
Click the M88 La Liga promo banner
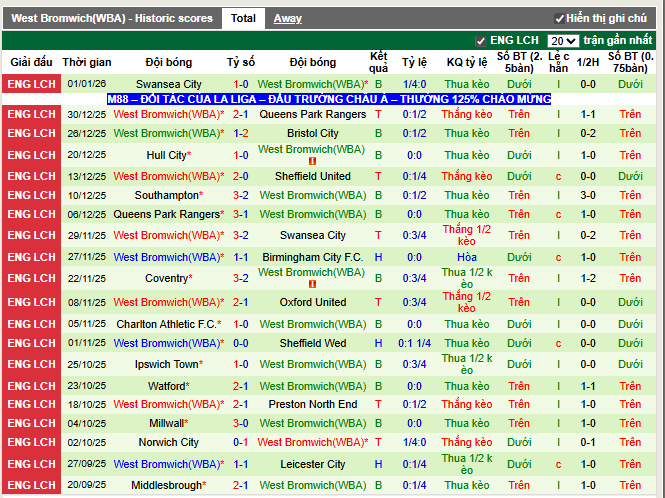click(x=329, y=99)
